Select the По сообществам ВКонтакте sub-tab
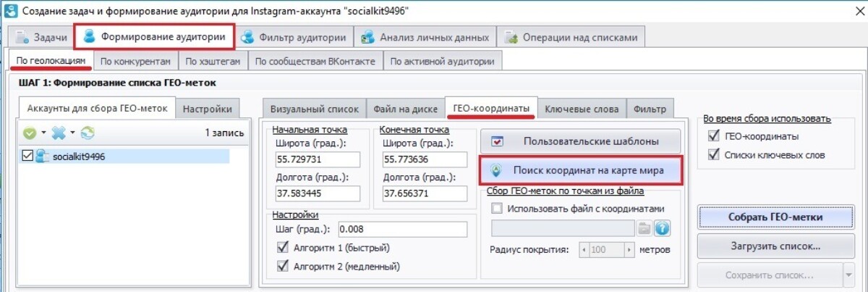Viewport: 868px width, 292px height. click(315, 62)
